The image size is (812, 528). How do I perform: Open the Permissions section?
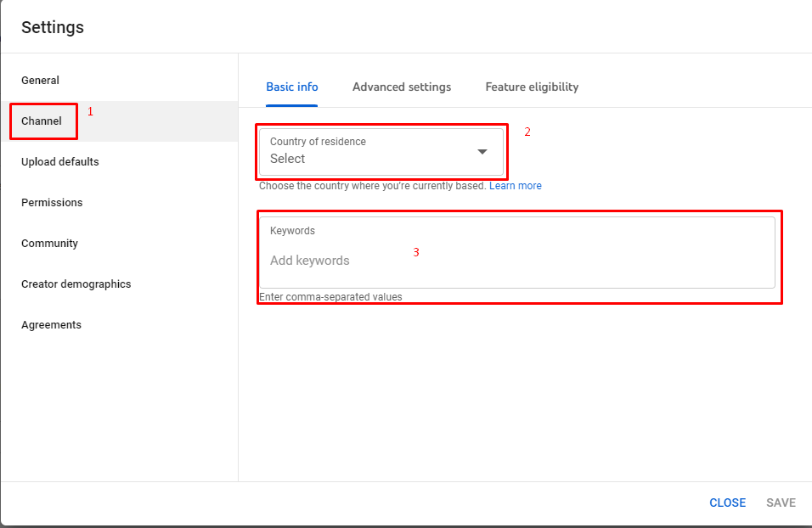pyautogui.click(x=52, y=202)
